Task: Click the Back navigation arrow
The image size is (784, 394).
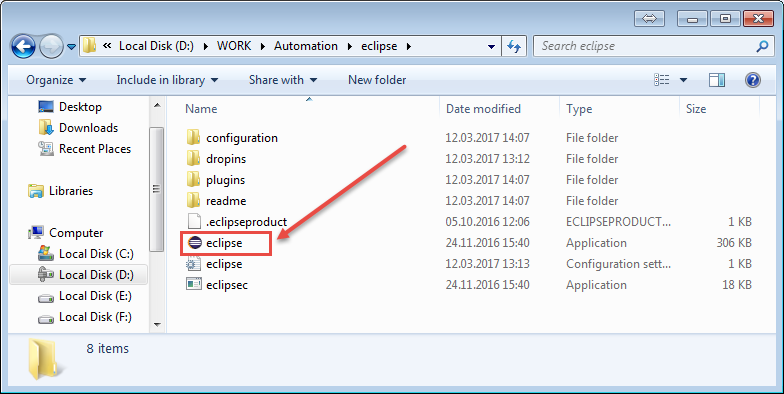Action: click(23, 46)
